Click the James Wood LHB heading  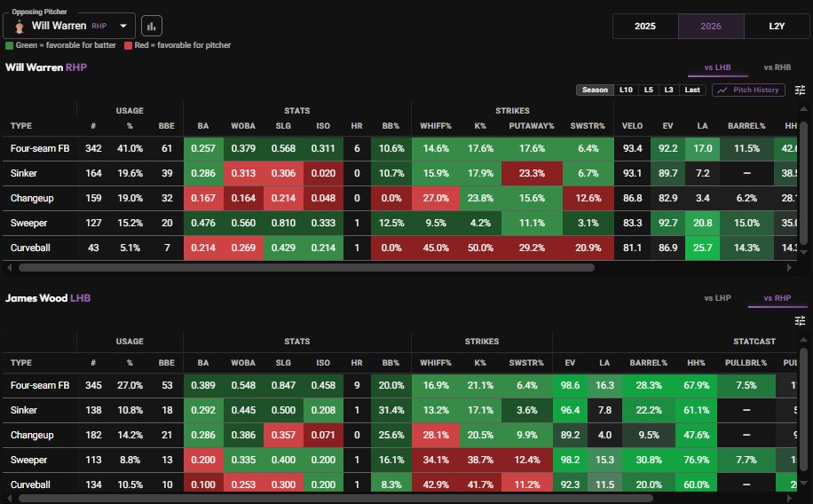(48, 298)
